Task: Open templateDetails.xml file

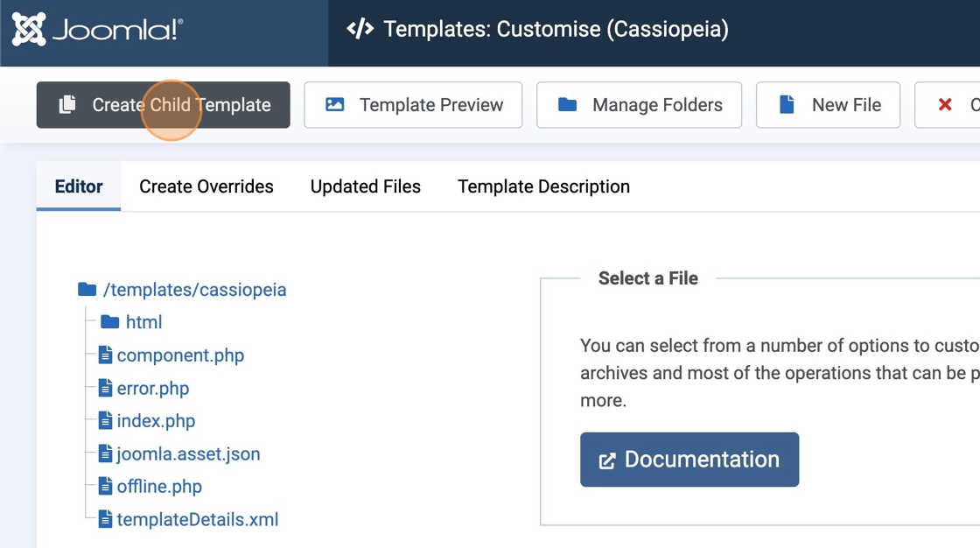Action: point(197,519)
